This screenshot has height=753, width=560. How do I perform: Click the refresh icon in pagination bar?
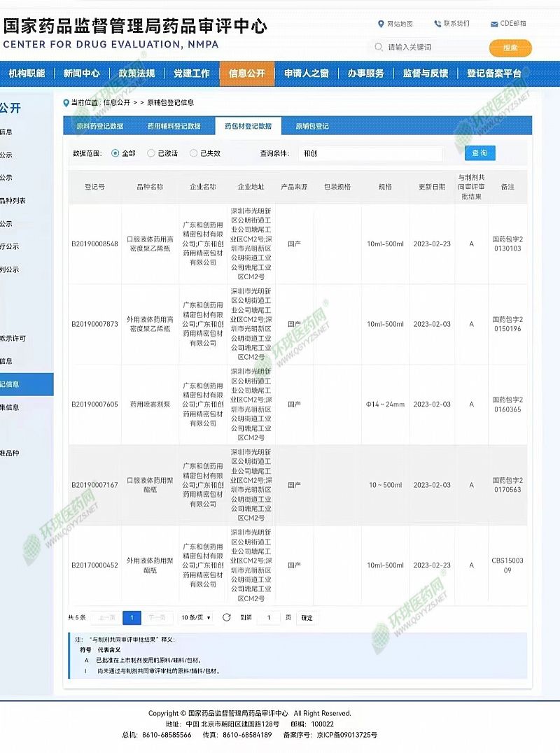click(x=226, y=617)
